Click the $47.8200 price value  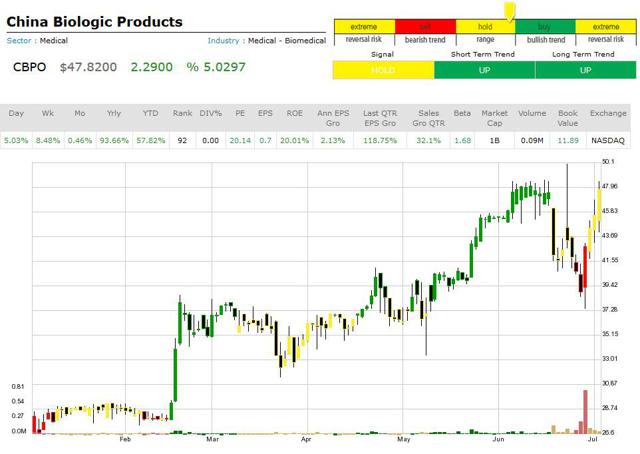point(88,67)
